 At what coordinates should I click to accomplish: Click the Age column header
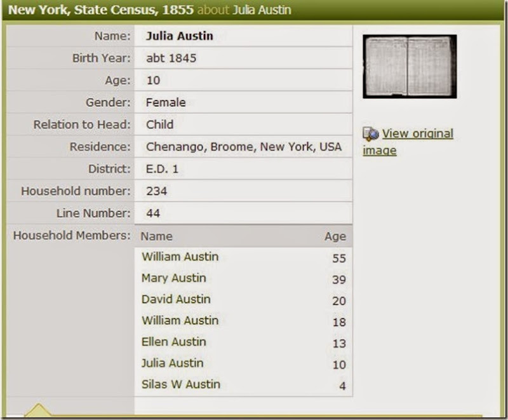pyautogui.click(x=335, y=236)
